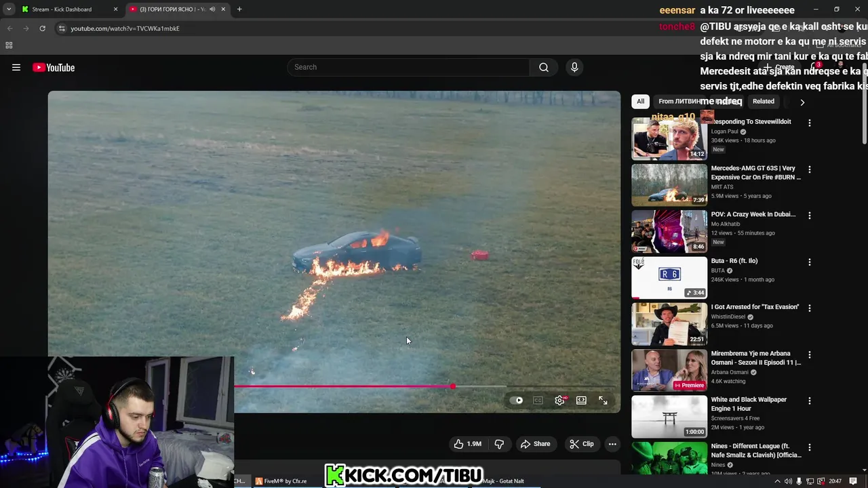Open 'POV: A Crazy Week In Dubai' title

click(x=753, y=214)
